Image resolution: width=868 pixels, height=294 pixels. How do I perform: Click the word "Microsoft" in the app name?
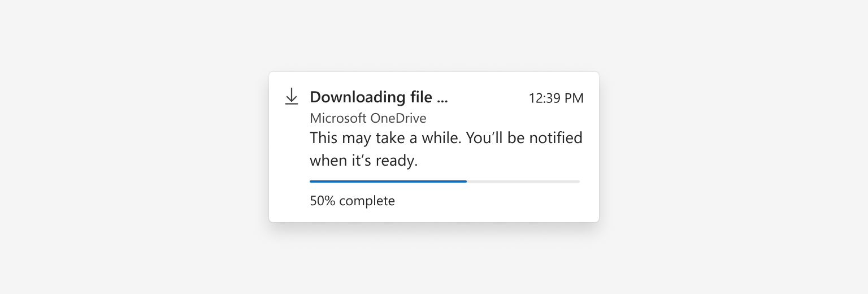click(338, 118)
